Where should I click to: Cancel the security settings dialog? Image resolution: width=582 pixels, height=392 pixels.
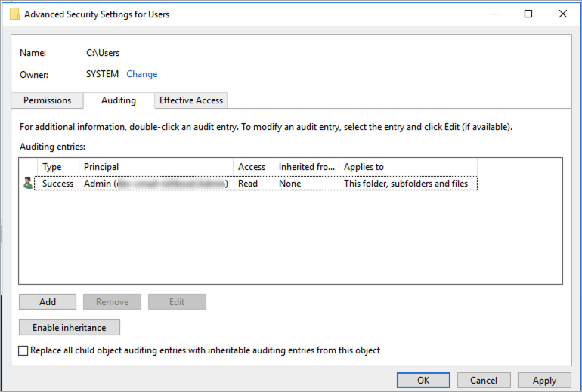coord(483,381)
